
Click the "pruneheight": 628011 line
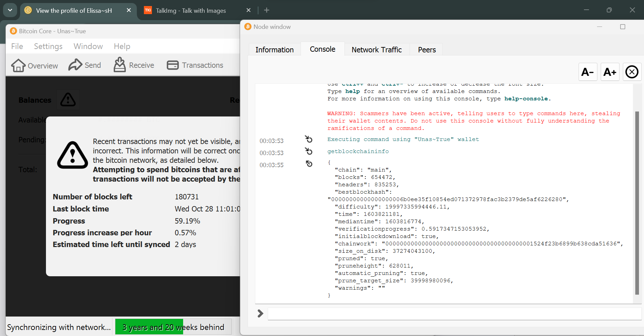[374, 266]
